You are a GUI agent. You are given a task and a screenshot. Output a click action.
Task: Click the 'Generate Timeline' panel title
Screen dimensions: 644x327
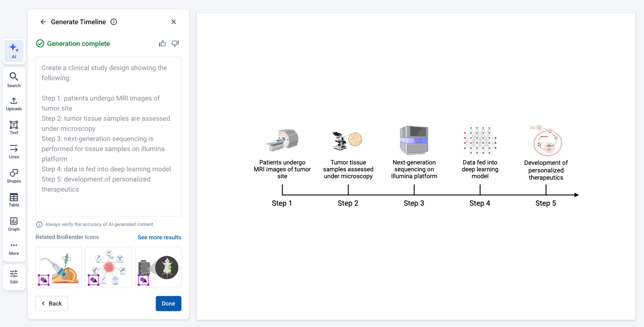[78, 22]
